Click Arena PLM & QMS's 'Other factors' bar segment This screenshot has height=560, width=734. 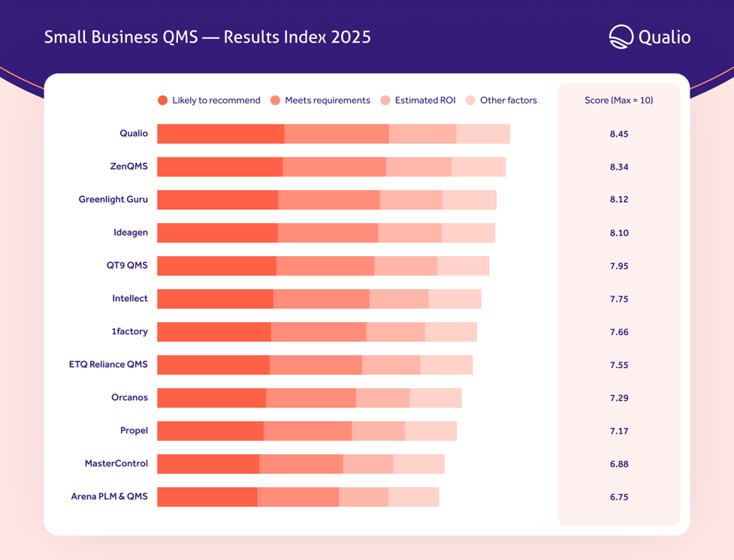414,497
